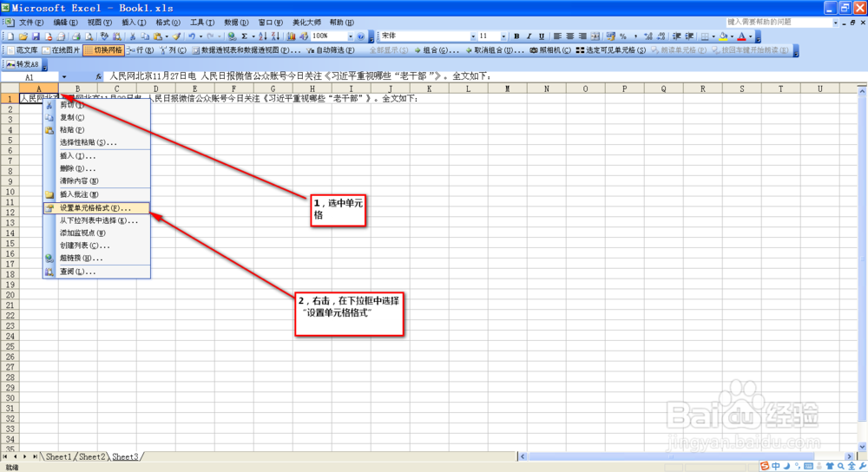
Task: Click the Insert Hyperlink globe toolbar icon
Action: pyautogui.click(x=232, y=36)
